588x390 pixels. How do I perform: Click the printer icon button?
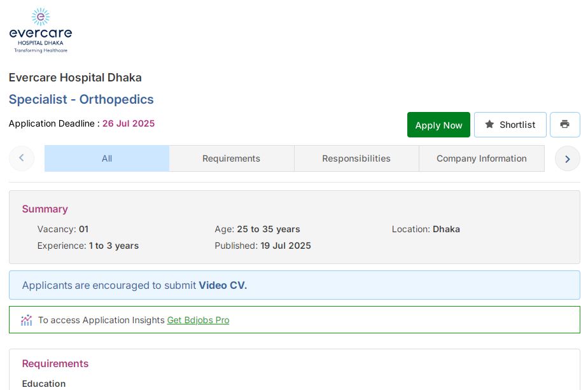click(x=564, y=125)
